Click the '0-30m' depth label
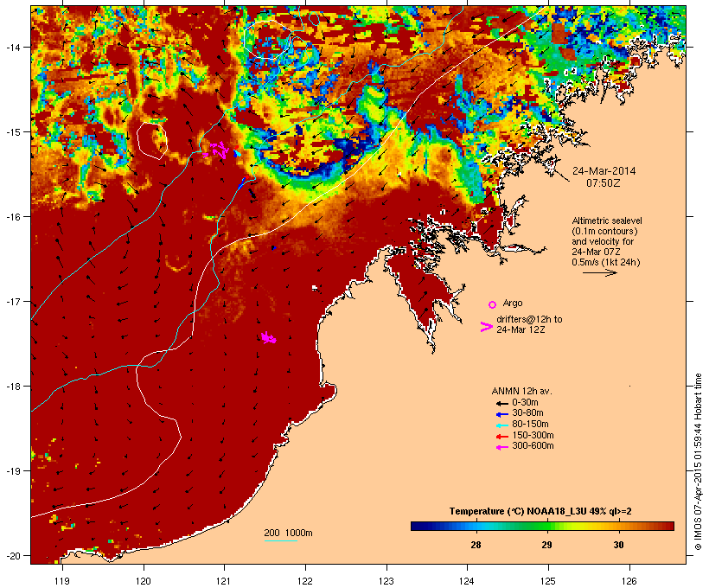The width and height of the screenshot is (709, 588). point(525,403)
